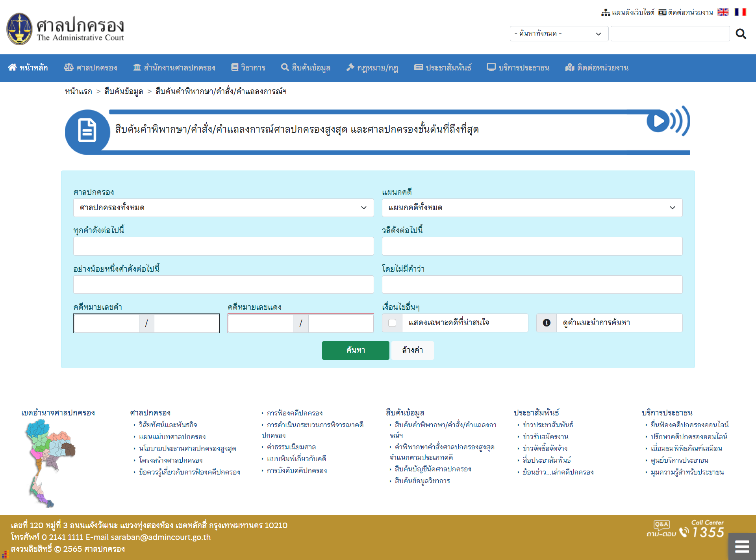Expand the ศาลปกครองทั้งหมด court dropdown

coord(223,208)
